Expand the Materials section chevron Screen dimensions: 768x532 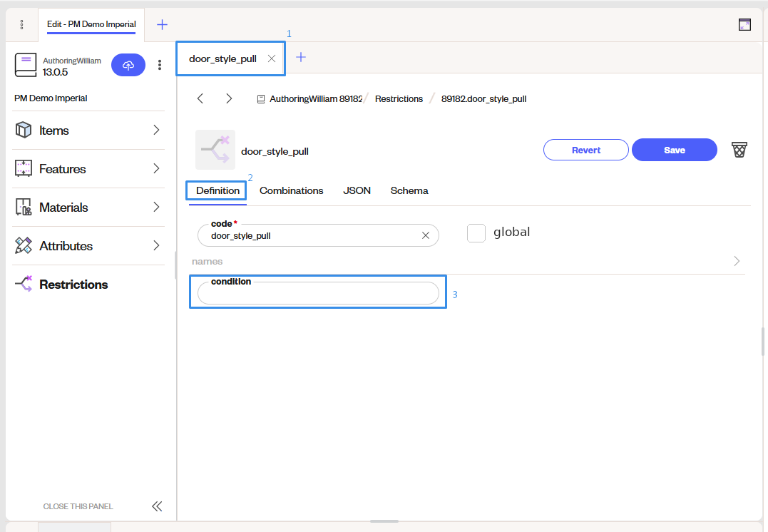click(x=156, y=208)
